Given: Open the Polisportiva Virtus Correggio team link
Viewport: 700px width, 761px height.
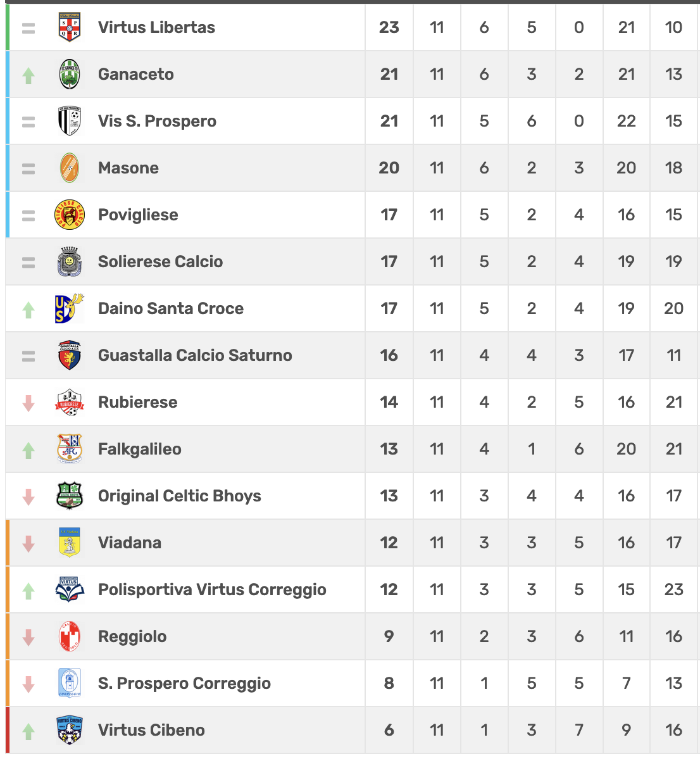Looking at the screenshot, I should tap(212, 589).
